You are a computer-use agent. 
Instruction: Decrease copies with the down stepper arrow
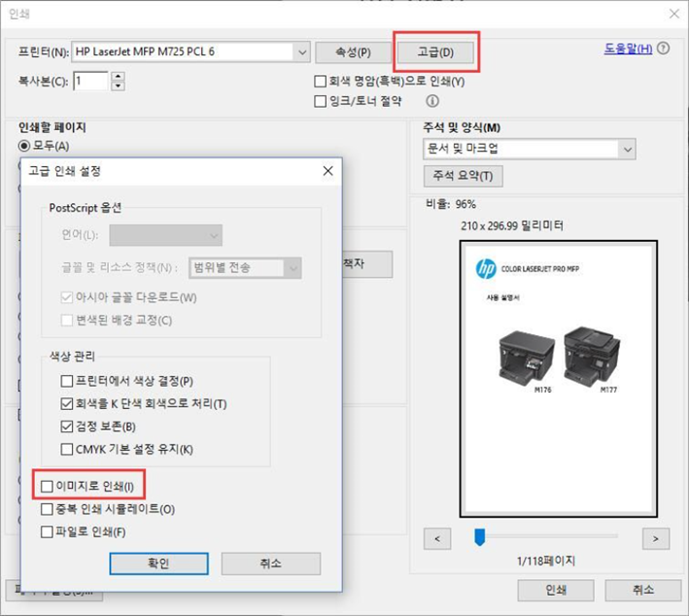click(118, 86)
